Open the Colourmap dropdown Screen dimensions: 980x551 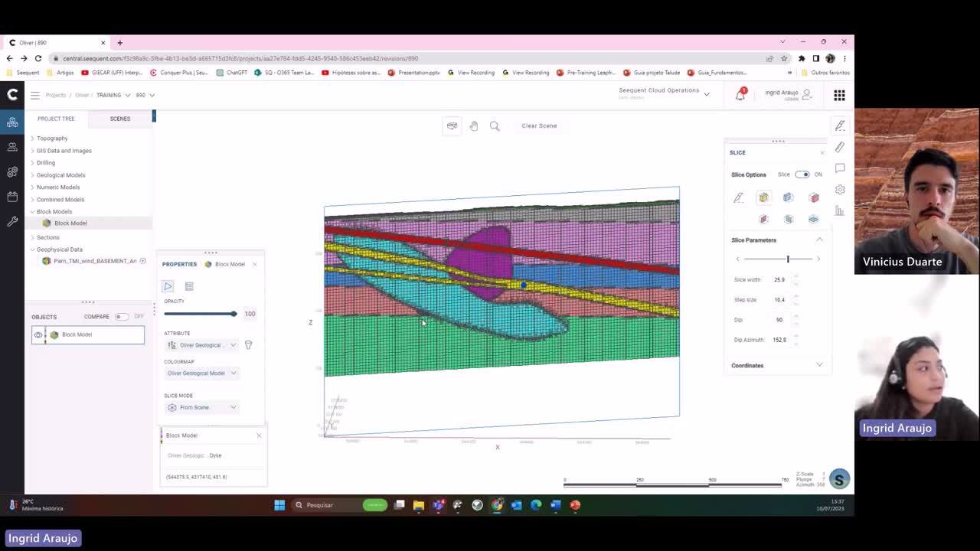201,373
